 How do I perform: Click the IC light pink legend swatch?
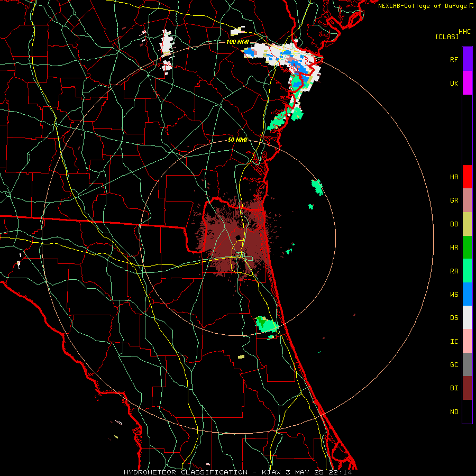pos(467,341)
